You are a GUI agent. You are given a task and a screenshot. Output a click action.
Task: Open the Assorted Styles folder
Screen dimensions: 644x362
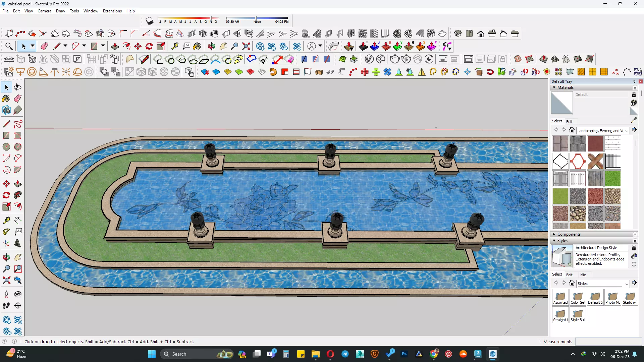click(x=560, y=298)
